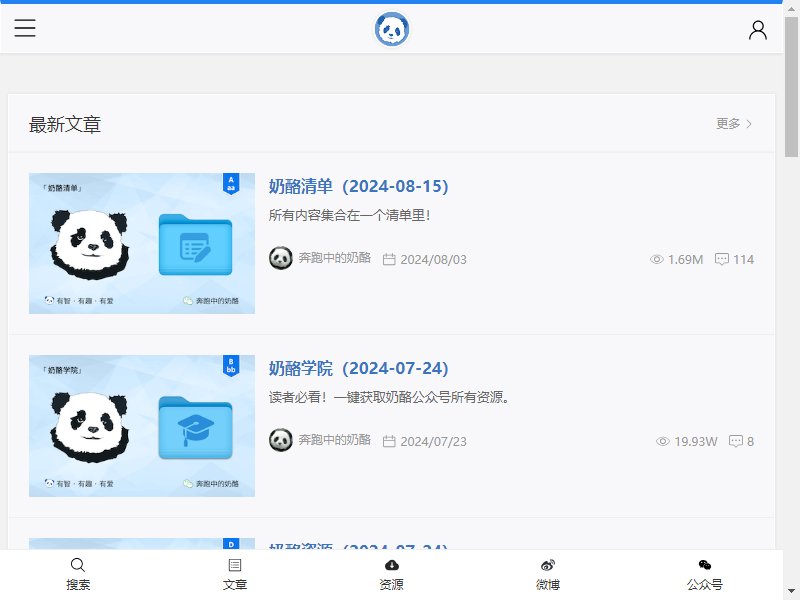Click calendar icon beside 2024/08/03

click(x=389, y=259)
